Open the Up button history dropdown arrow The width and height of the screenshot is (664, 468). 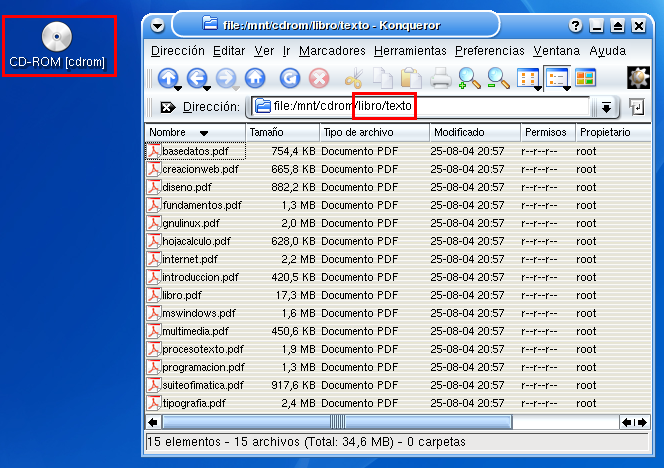[178, 88]
